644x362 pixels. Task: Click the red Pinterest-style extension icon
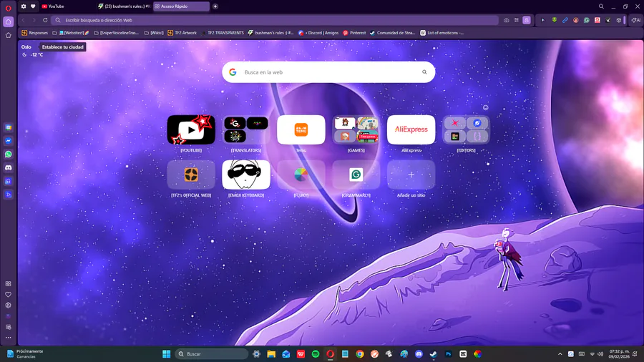click(x=597, y=20)
